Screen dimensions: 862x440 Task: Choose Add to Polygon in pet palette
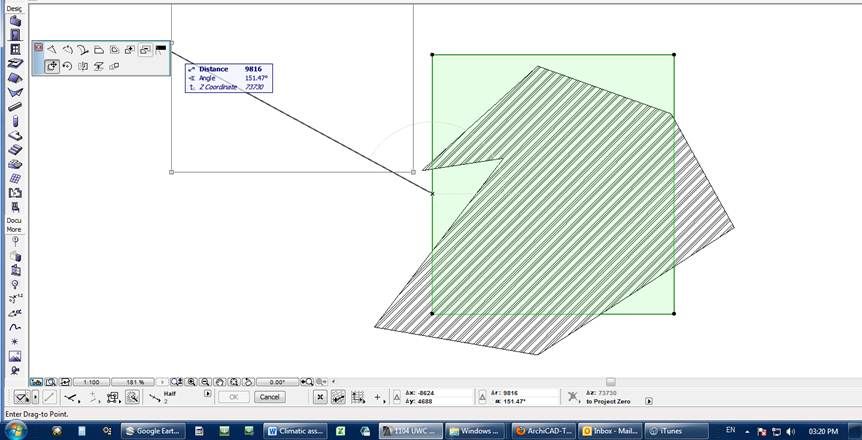(130, 50)
